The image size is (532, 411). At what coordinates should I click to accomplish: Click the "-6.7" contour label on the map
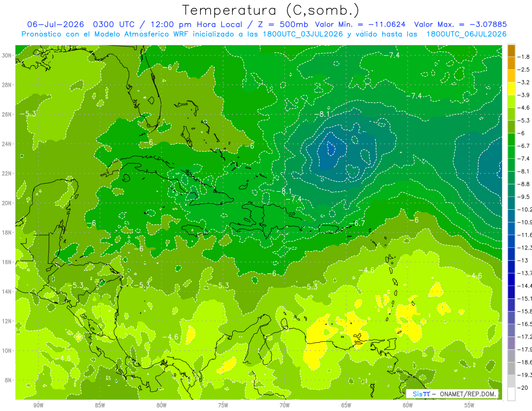[x=357, y=223]
